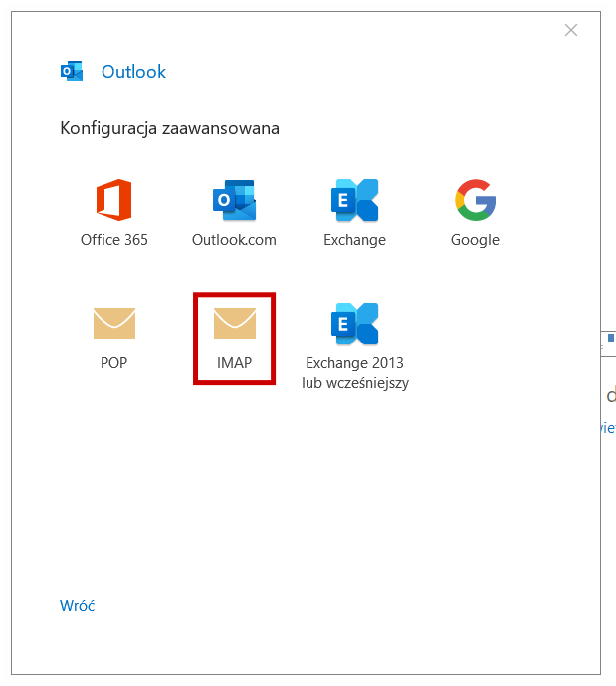Select the POP envelope icon
This screenshot has width=616, height=686.
click(114, 323)
